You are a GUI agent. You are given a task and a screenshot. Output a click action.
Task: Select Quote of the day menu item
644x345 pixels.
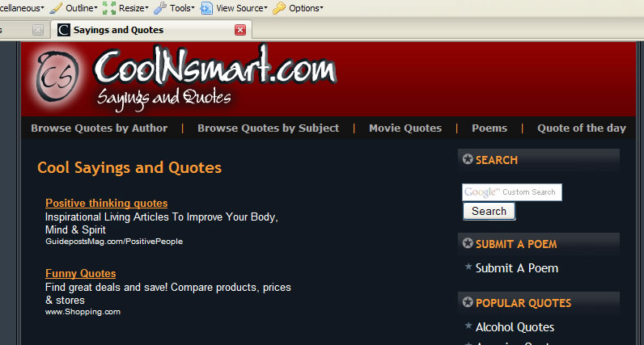[582, 128]
